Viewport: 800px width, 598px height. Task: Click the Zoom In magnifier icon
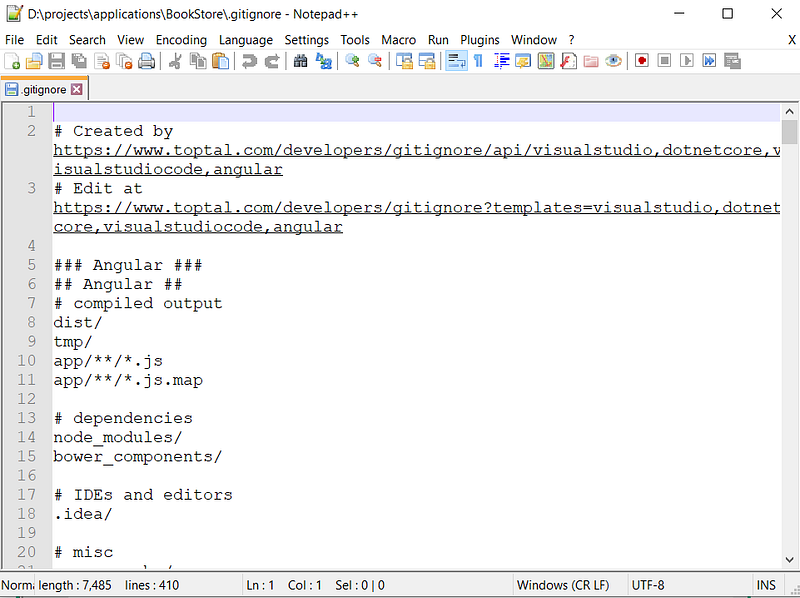point(352,61)
